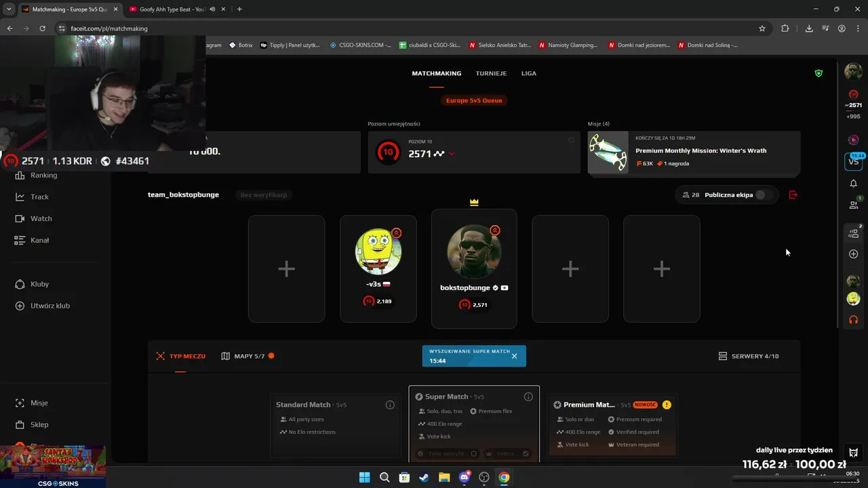Toggle the Publiczna ekipa switch

click(764, 195)
